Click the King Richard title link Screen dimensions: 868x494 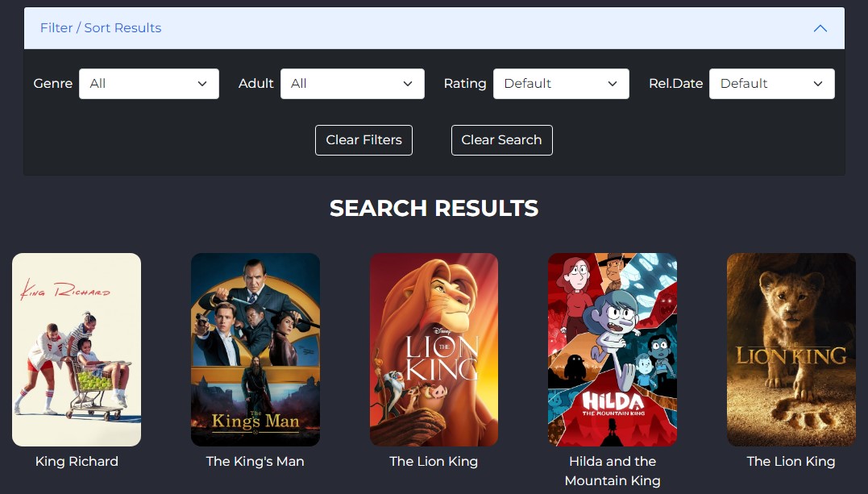[x=77, y=461]
